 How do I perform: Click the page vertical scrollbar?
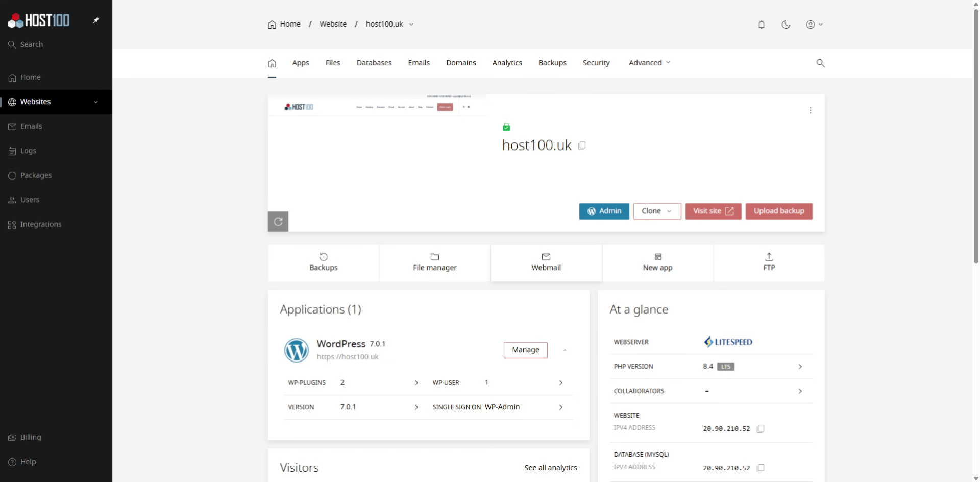[x=976, y=136]
